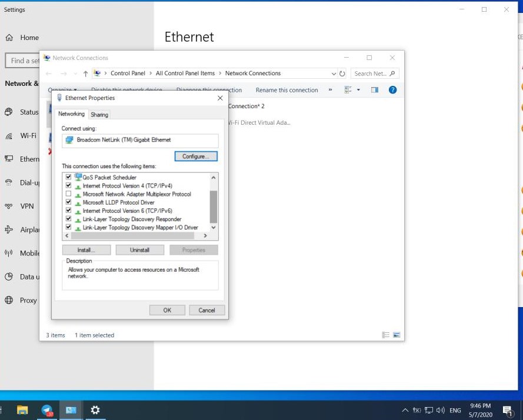Select Airplane mode icon in Settings
This screenshot has height=420, width=523.
click(x=9, y=229)
